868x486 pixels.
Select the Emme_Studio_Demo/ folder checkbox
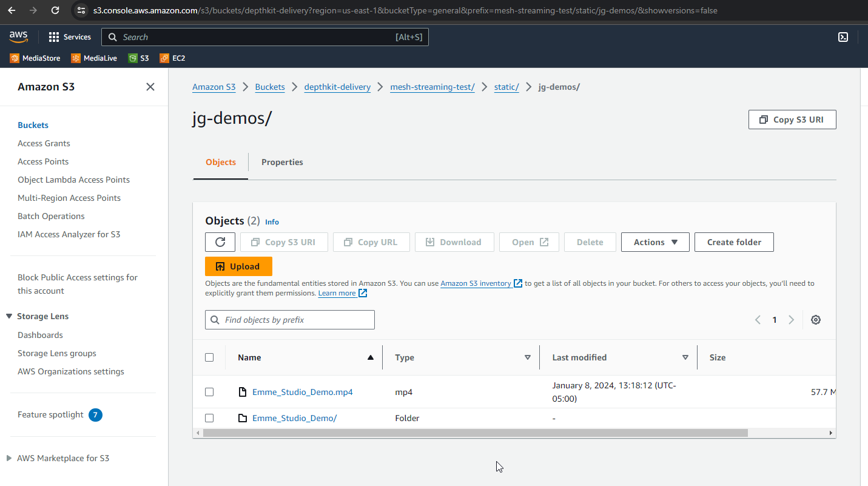209,418
